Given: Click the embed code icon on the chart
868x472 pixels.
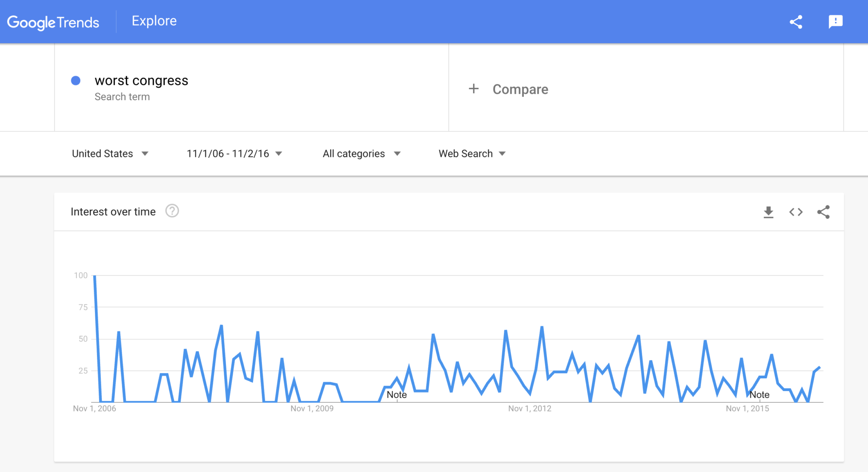Looking at the screenshot, I should point(796,212).
